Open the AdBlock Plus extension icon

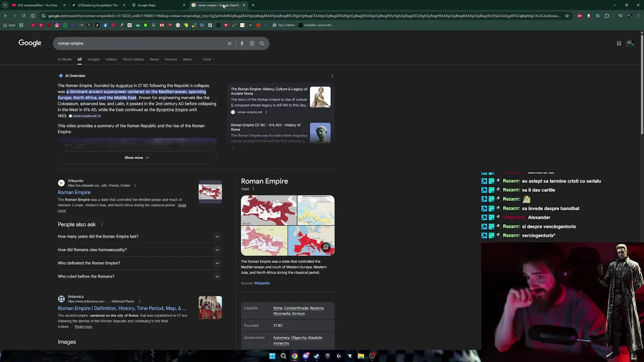click(580, 16)
